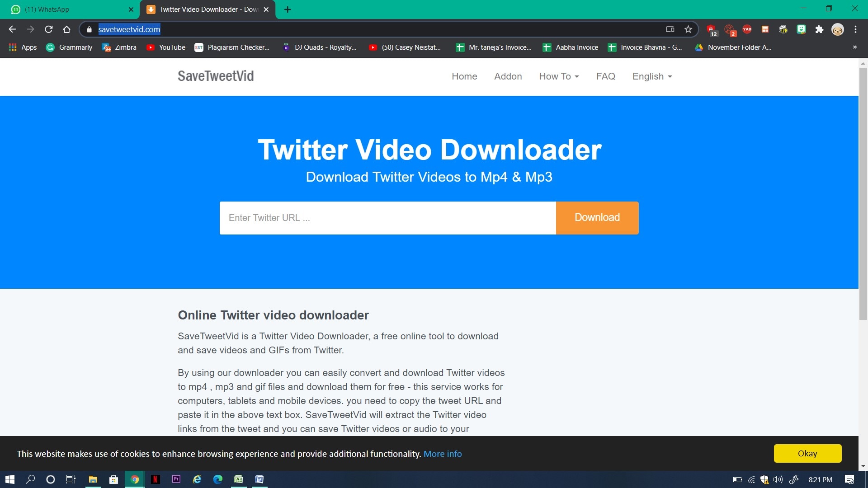Click the orange Download button
Screen dimensions: 868x488
pyautogui.click(x=597, y=218)
